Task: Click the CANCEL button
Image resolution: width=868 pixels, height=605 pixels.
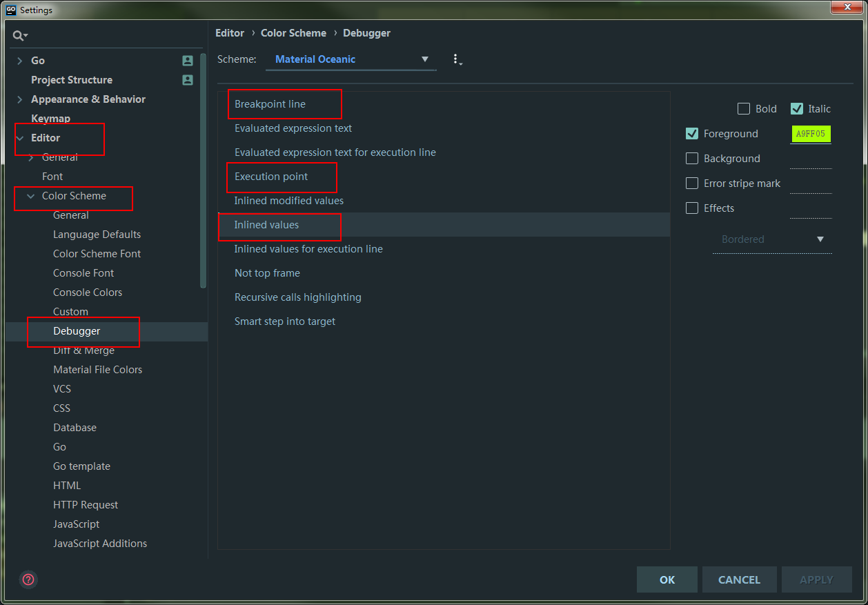Action: (x=739, y=579)
